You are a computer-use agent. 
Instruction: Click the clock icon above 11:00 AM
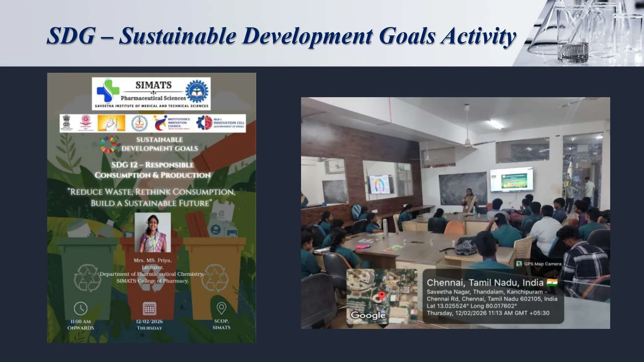(x=80, y=308)
